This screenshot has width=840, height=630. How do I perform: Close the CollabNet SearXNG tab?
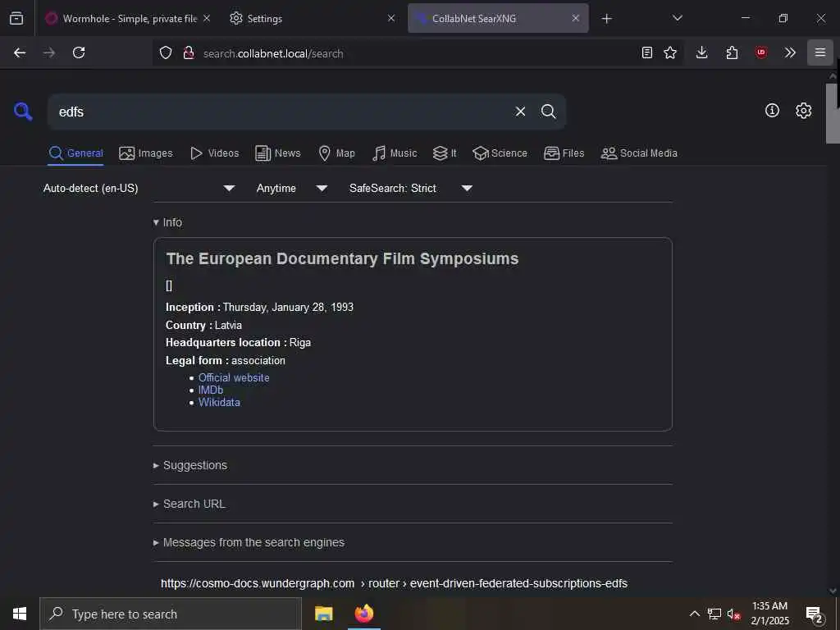pyautogui.click(x=575, y=18)
